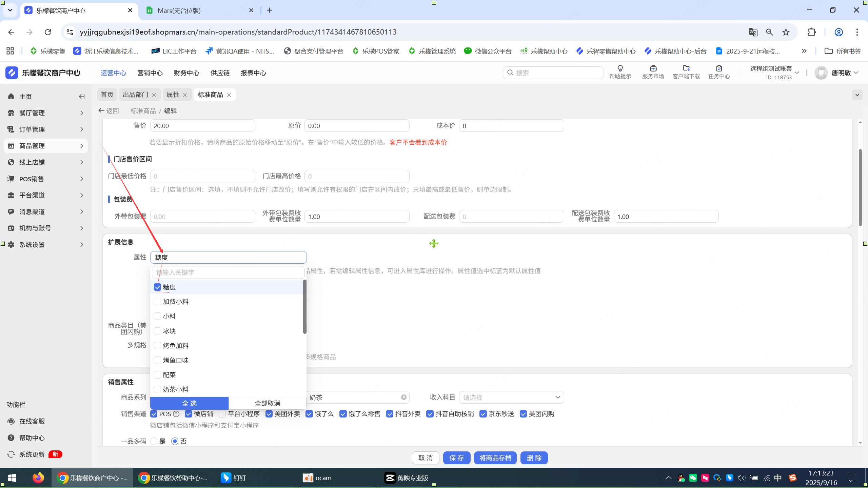Reload the page with refresh icon

(48, 32)
